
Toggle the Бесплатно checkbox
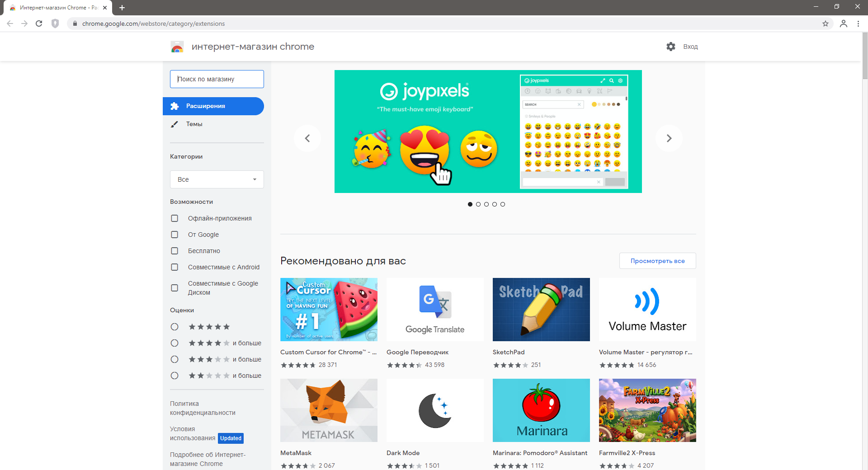[x=175, y=251]
